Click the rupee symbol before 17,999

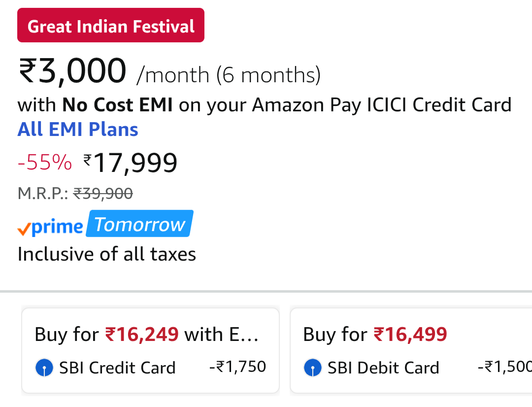[87, 159]
